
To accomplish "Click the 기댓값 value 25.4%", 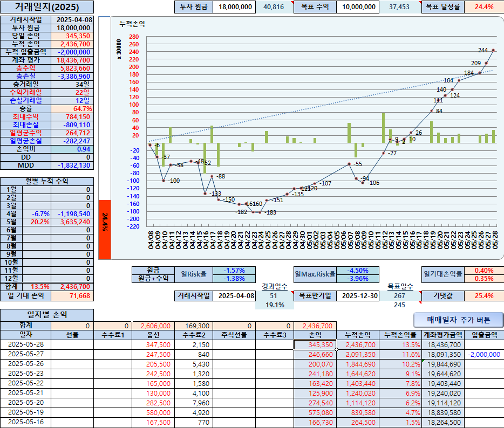I will pos(484,296).
